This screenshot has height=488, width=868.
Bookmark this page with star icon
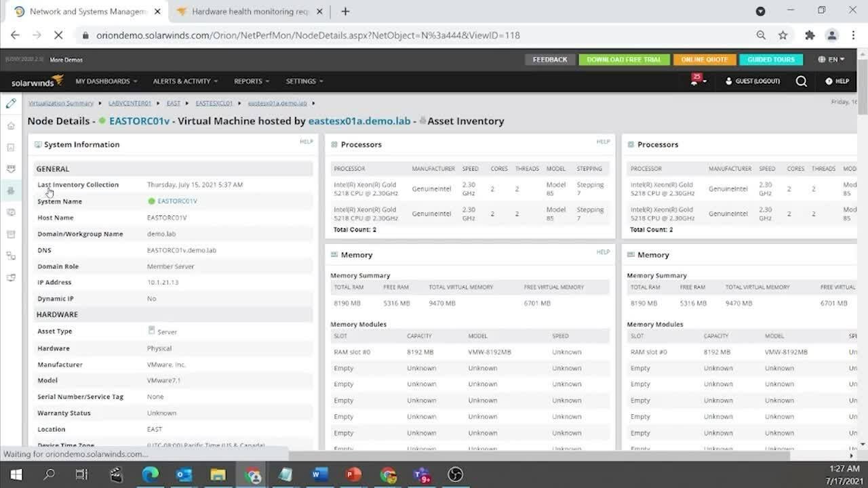[x=783, y=35]
